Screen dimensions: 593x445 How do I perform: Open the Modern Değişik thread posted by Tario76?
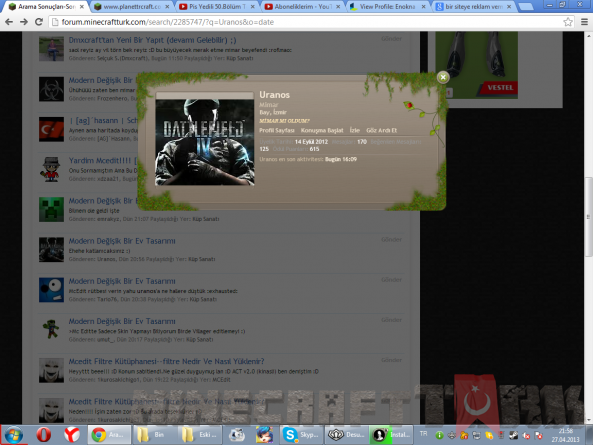click(x=122, y=281)
